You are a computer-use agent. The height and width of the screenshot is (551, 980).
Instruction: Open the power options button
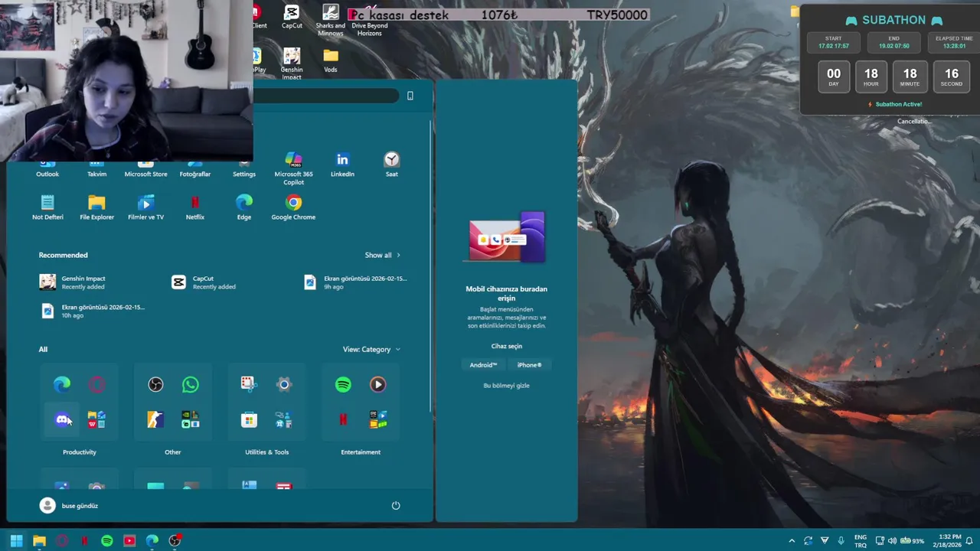pyautogui.click(x=396, y=505)
